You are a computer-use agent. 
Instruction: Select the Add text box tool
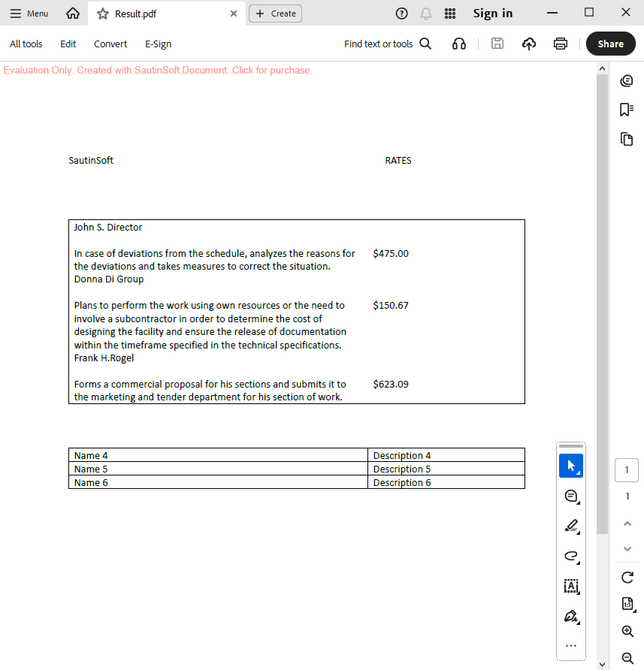click(x=571, y=587)
